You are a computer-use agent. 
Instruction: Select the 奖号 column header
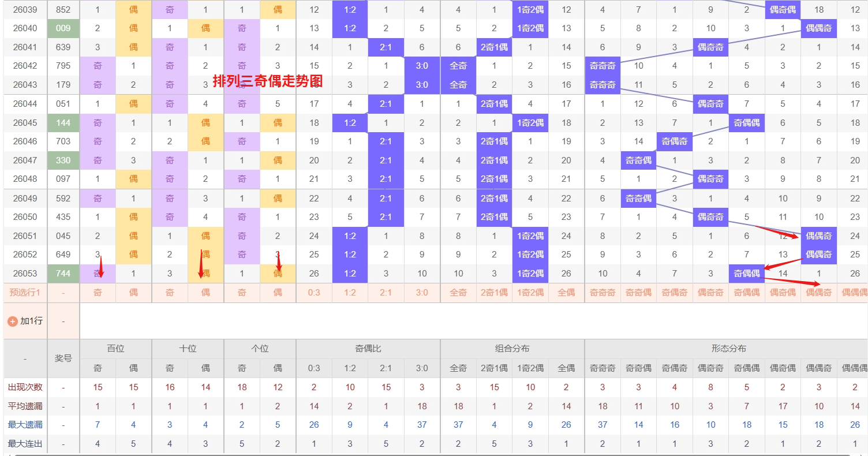pyautogui.click(x=62, y=358)
